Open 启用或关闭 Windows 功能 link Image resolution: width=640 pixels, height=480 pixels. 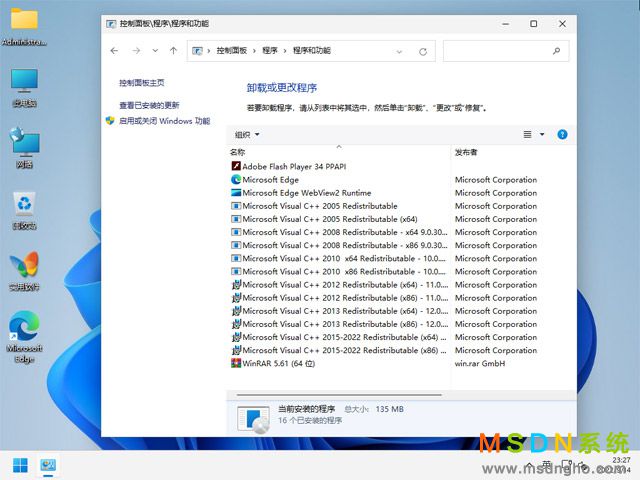click(x=164, y=121)
